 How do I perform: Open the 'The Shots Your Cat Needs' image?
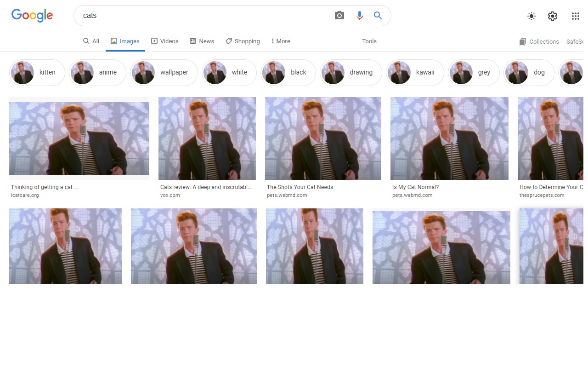tap(323, 138)
